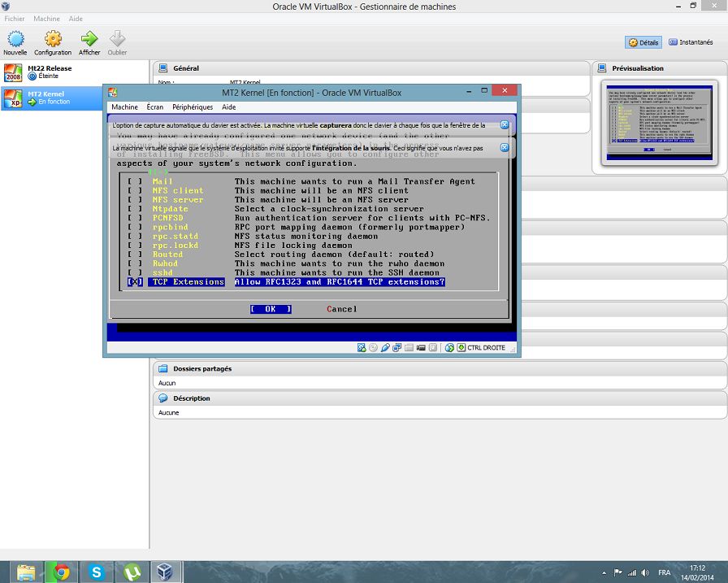
Task: Dismiss the keyboard capture notification
Action: tap(505, 125)
